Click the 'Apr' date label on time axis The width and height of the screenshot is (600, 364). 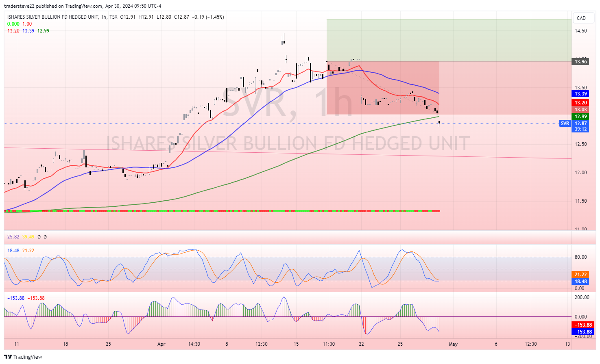pos(161,344)
